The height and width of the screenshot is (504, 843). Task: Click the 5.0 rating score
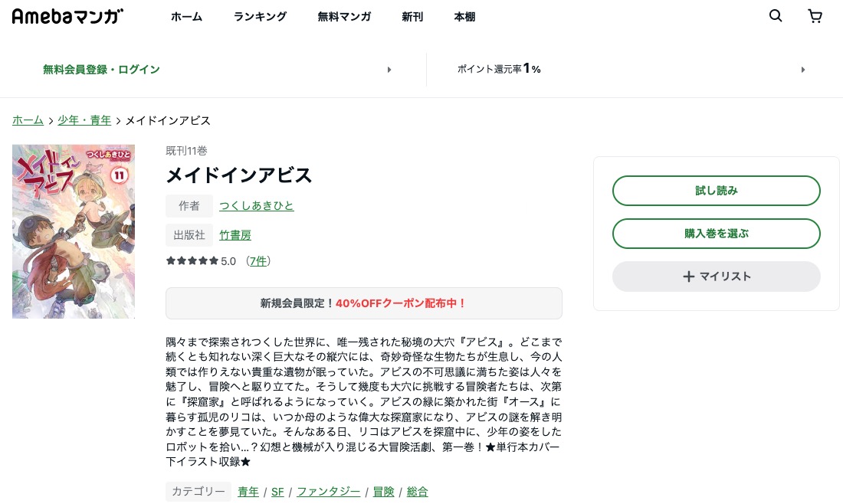tap(228, 261)
